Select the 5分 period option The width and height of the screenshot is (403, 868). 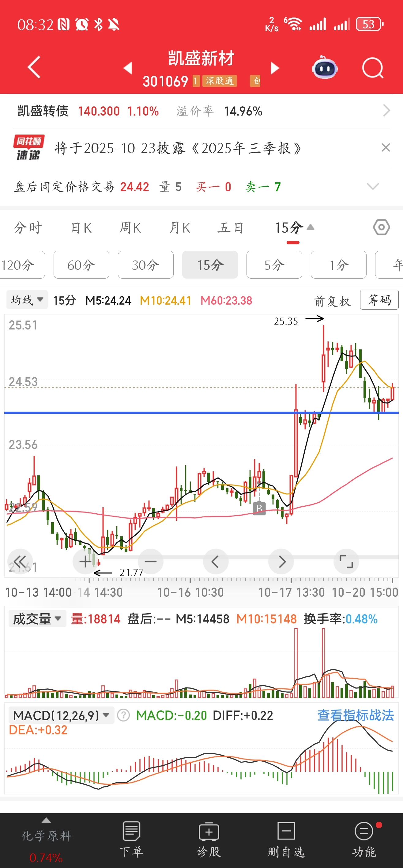pos(274,265)
